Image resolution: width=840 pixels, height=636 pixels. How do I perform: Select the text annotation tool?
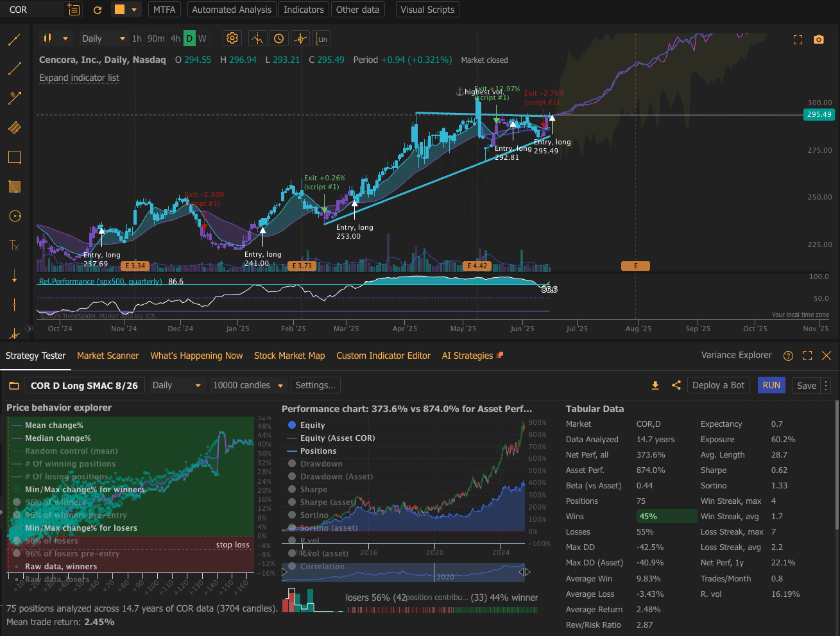point(14,246)
